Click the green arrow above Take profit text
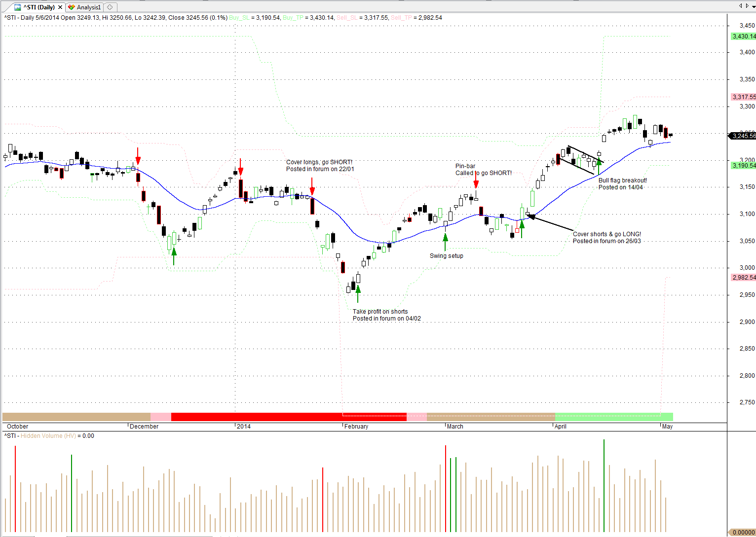 point(358,293)
